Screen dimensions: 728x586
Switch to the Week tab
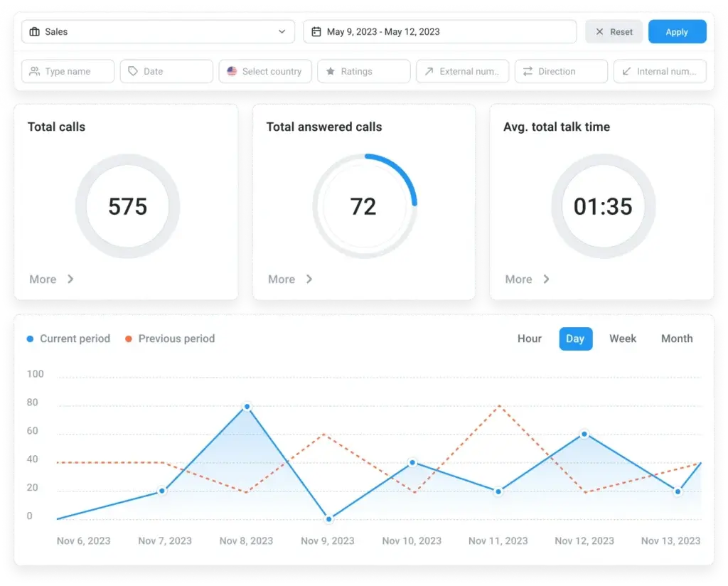pyautogui.click(x=623, y=339)
